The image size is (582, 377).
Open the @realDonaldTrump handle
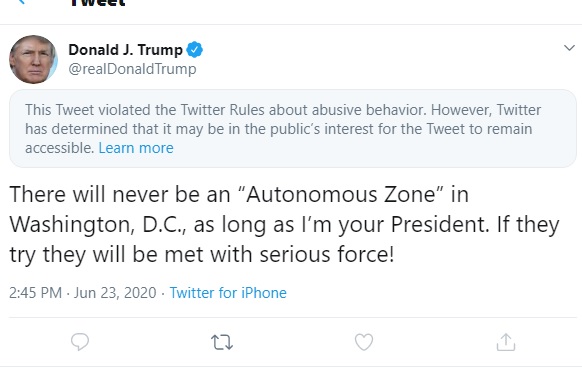132,69
